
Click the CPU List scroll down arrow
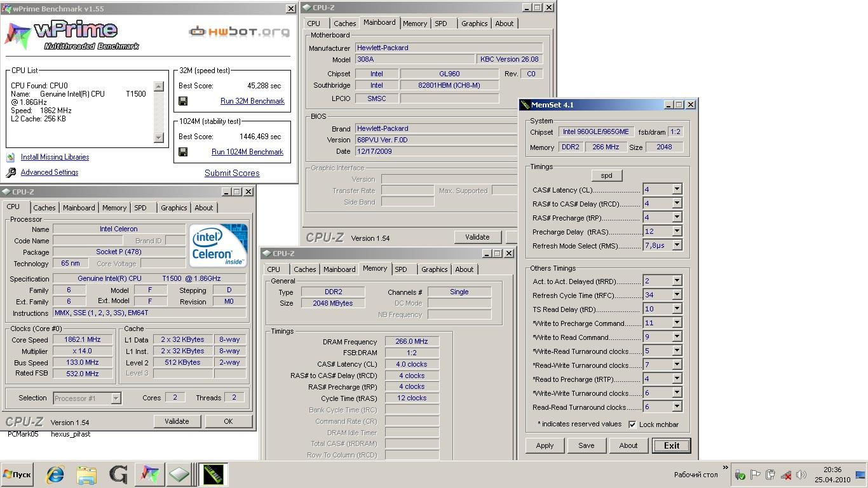click(159, 138)
